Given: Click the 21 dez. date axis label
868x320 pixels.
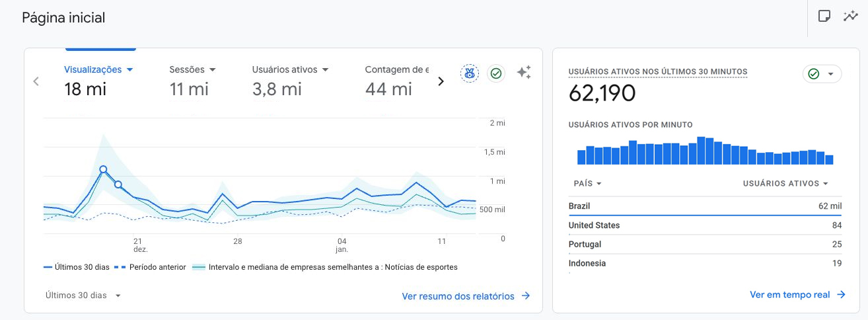Looking at the screenshot, I should [x=140, y=245].
